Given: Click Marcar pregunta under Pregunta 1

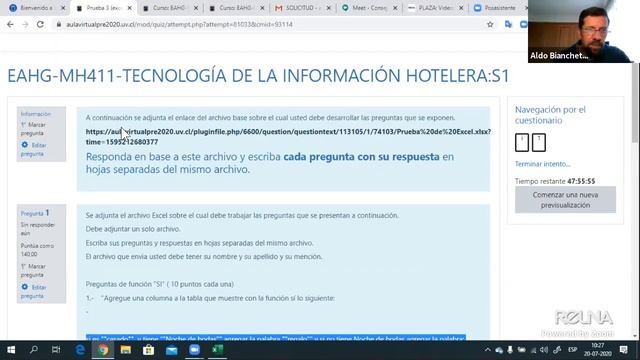Looking at the screenshot, I should (33, 271).
